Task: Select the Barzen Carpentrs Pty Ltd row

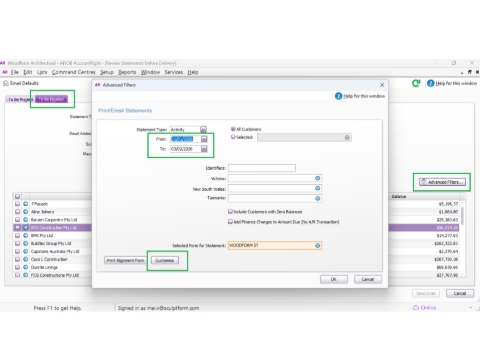Action: click(x=236, y=220)
